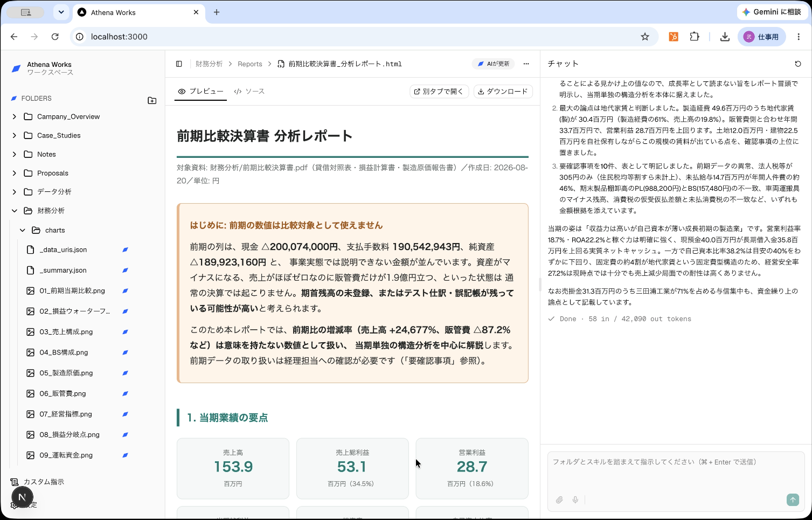This screenshot has width=812, height=520.
Task: Reload the page
Action: 55,37
